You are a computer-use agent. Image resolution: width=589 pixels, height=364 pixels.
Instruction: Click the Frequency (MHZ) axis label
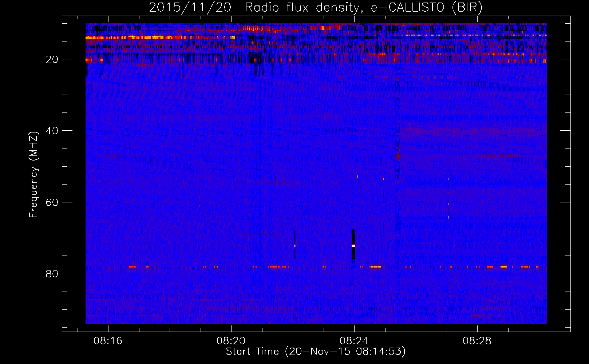[x=33, y=175]
